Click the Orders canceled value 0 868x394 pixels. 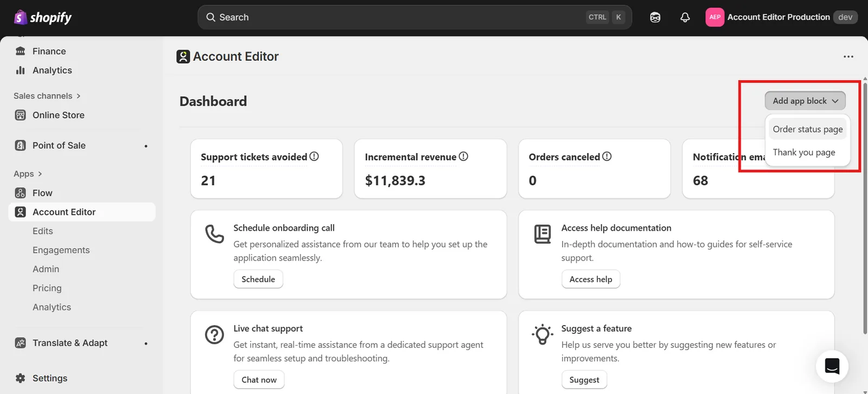(533, 181)
